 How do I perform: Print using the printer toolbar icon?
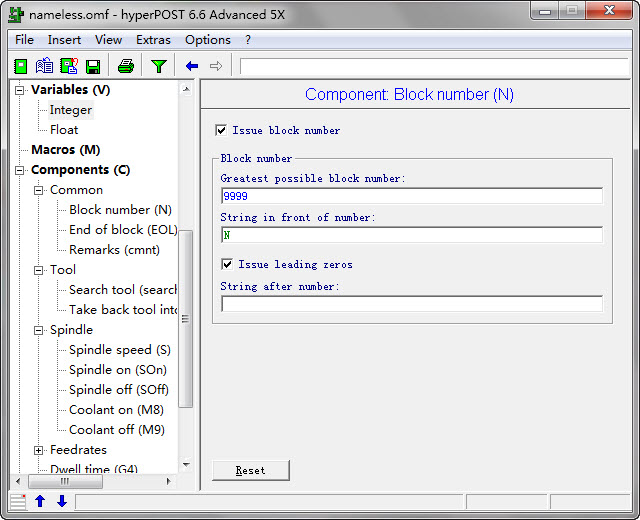pyautogui.click(x=126, y=66)
